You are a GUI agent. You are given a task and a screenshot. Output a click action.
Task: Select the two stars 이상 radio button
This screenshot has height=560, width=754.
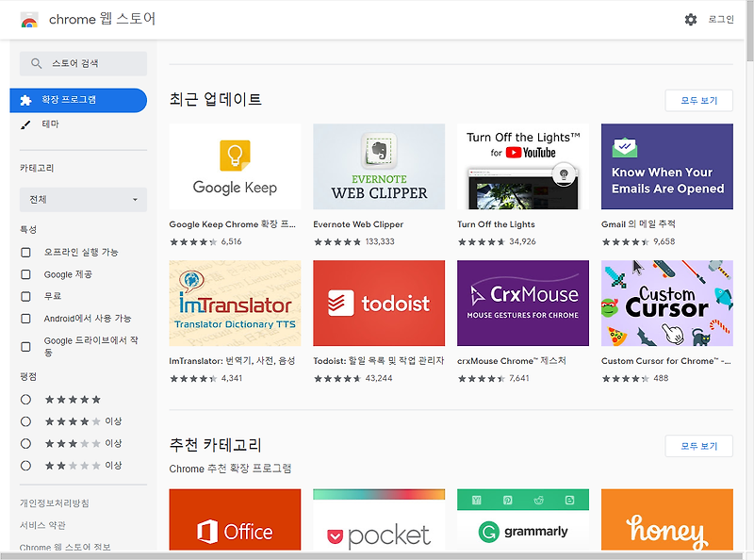(x=26, y=466)
